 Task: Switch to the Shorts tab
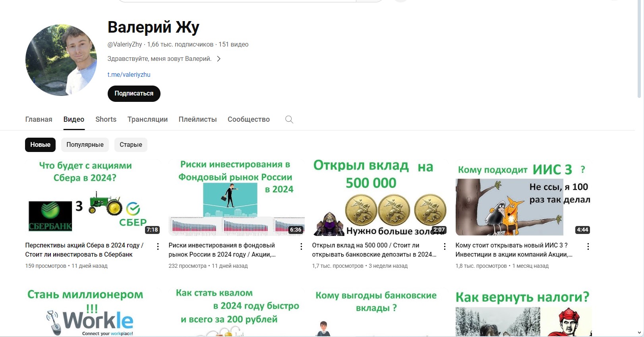point(106,119)
